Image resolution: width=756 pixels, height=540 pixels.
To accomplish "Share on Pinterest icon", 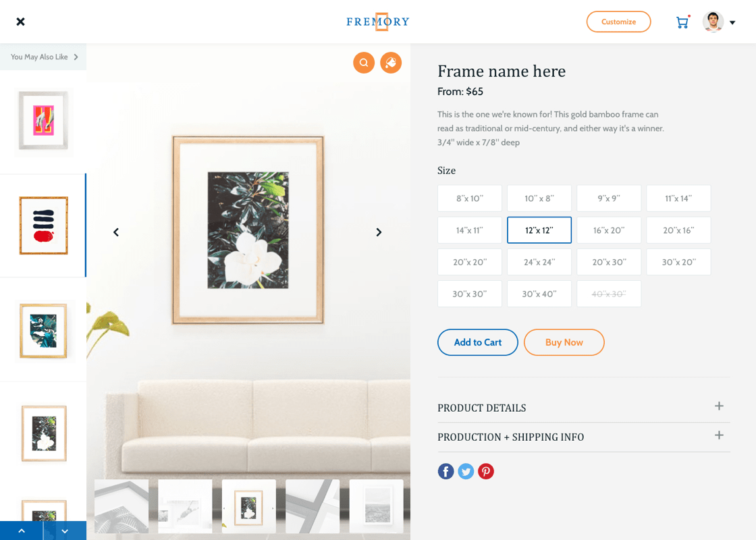I will (x=486, y=471).
